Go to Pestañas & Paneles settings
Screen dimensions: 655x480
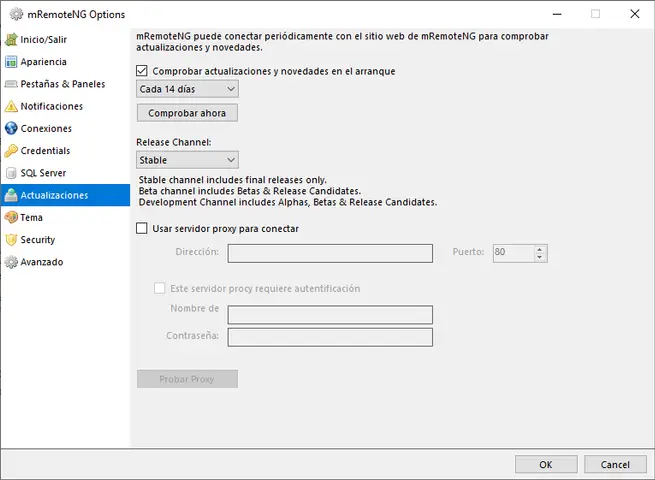click(65, 84)
